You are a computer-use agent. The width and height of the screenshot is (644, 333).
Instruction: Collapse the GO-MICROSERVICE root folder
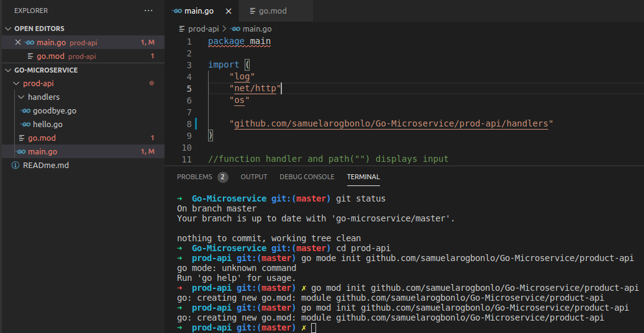pos(8,70)
